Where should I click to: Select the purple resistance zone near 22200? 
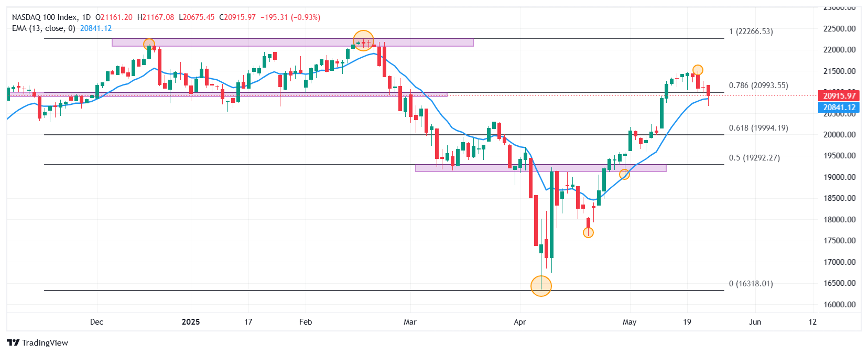point(292,42)
